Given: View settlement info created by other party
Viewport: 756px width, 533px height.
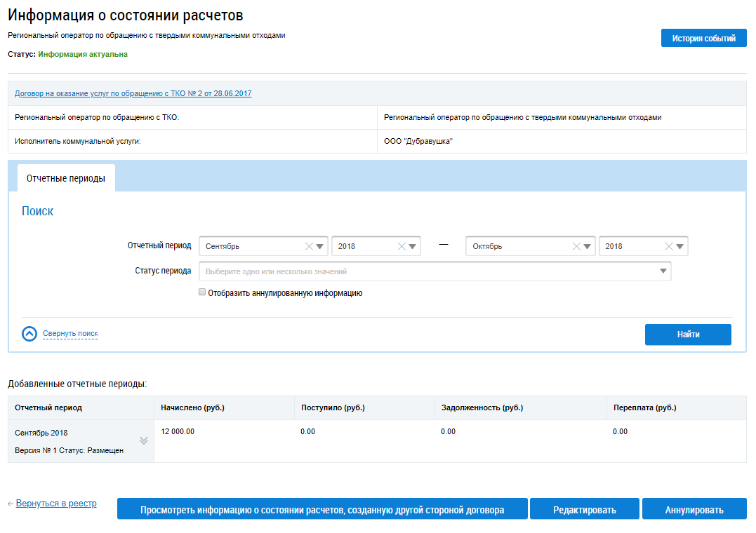Looking at the screenshot, I should [x=321, y=510].
